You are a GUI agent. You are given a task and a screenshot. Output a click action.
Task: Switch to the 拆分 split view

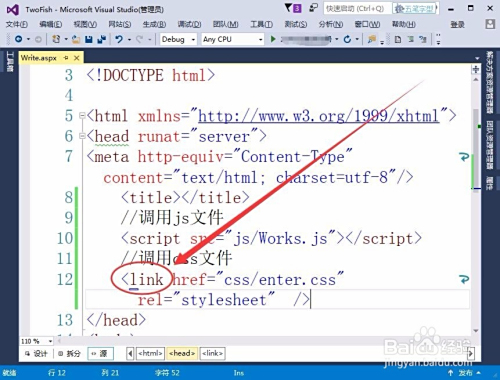tap(69, 353)
